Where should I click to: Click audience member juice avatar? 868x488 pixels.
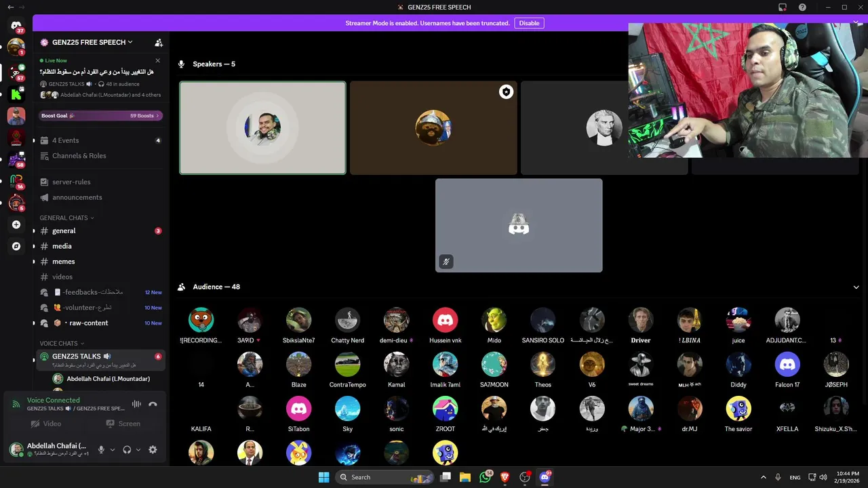click(x=738, y=320)
